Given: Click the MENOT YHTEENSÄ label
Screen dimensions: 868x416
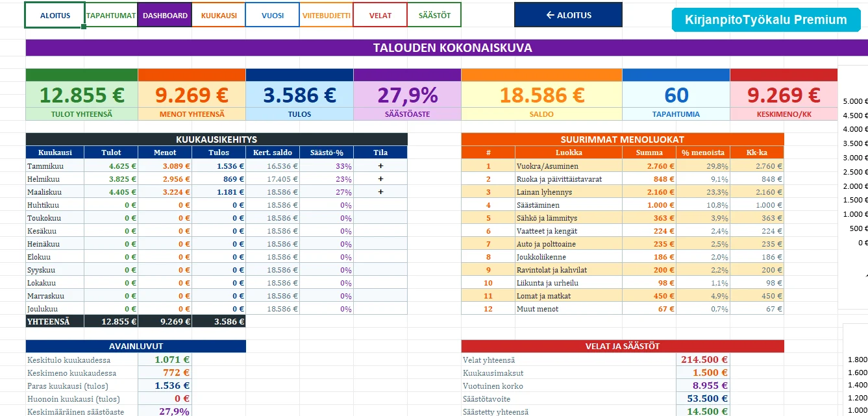Looking at the screenshot, I should [192, 114].
